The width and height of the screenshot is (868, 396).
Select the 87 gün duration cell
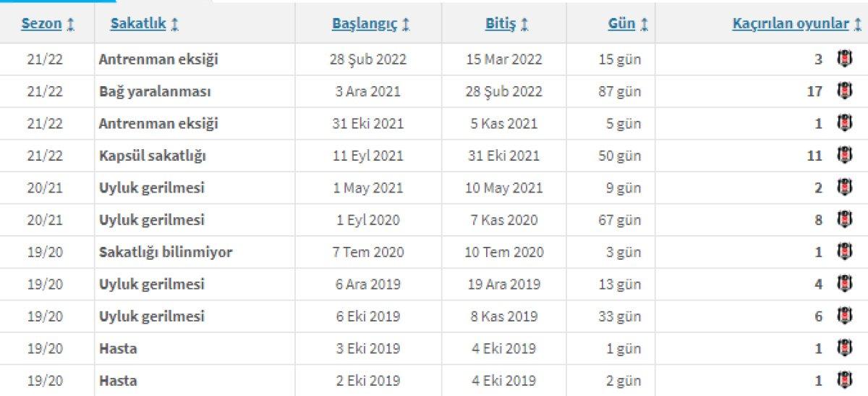(619, 91)
